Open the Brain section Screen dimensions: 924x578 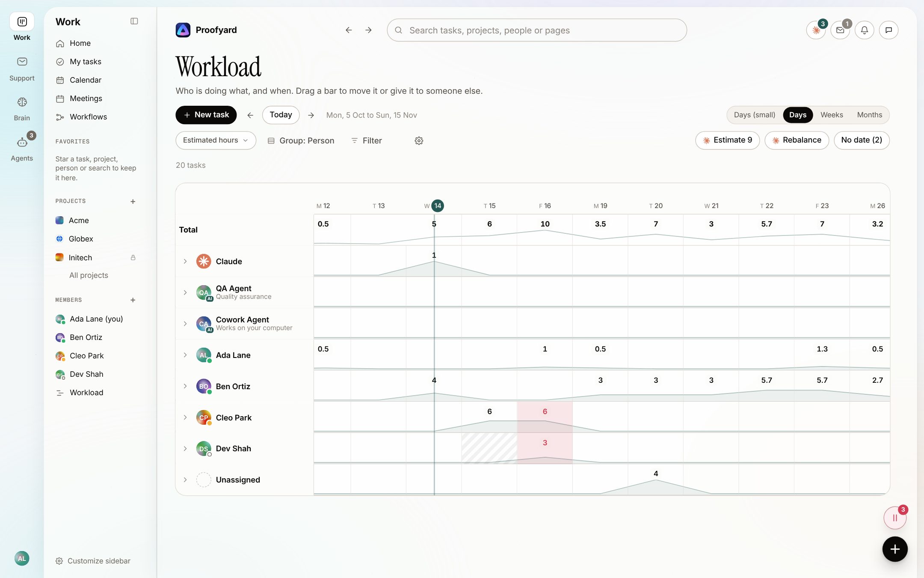[x=22, y=109]
